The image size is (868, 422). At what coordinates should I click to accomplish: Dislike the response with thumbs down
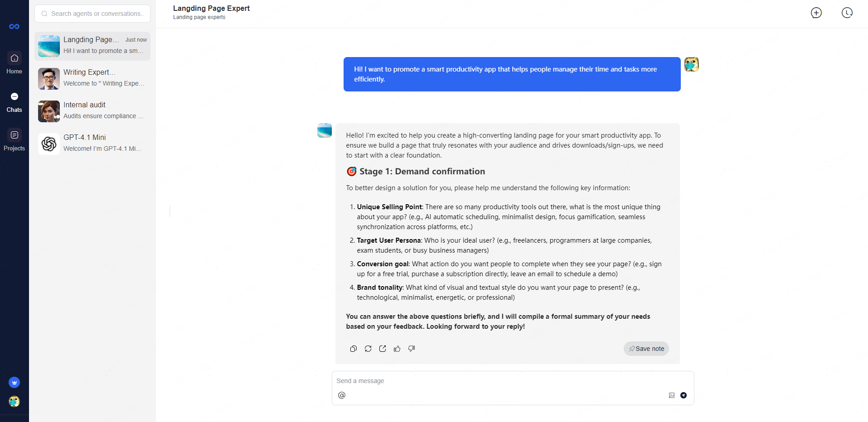(412, 349)
